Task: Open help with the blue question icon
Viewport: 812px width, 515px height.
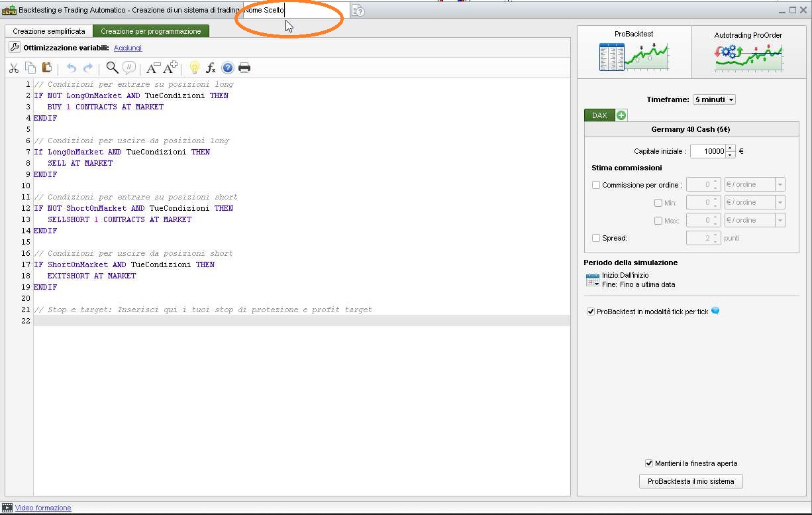Action: (228, 68)
